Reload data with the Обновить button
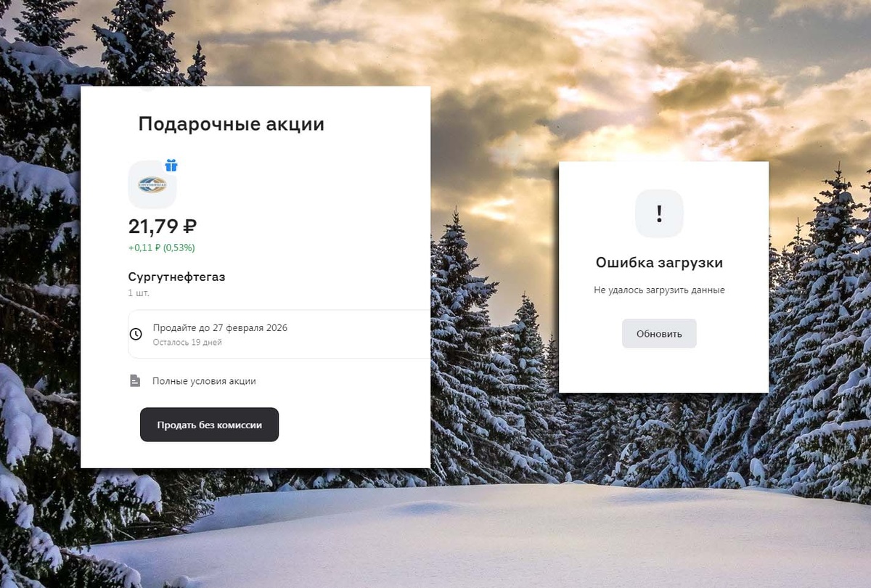This screenshot has height=588, width=871. coord(659,334)
